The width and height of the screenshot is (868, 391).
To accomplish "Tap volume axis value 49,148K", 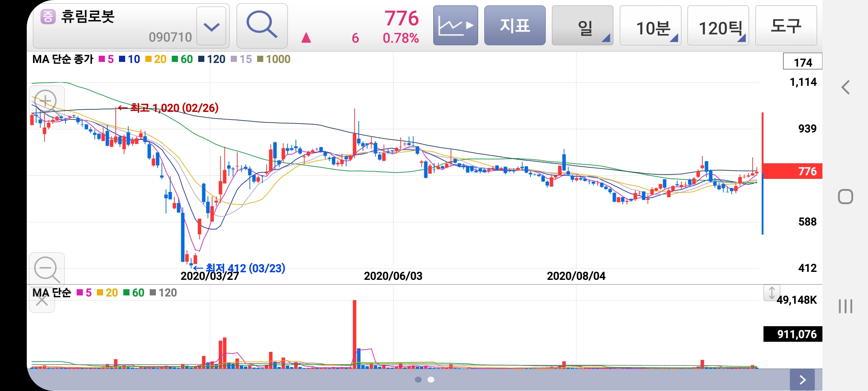I will point(797,300).
